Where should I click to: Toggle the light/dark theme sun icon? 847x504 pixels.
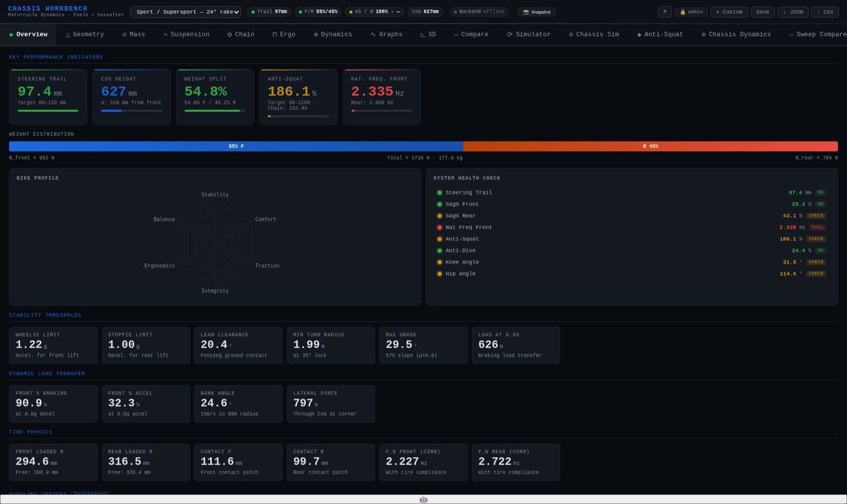coord(664,11)
